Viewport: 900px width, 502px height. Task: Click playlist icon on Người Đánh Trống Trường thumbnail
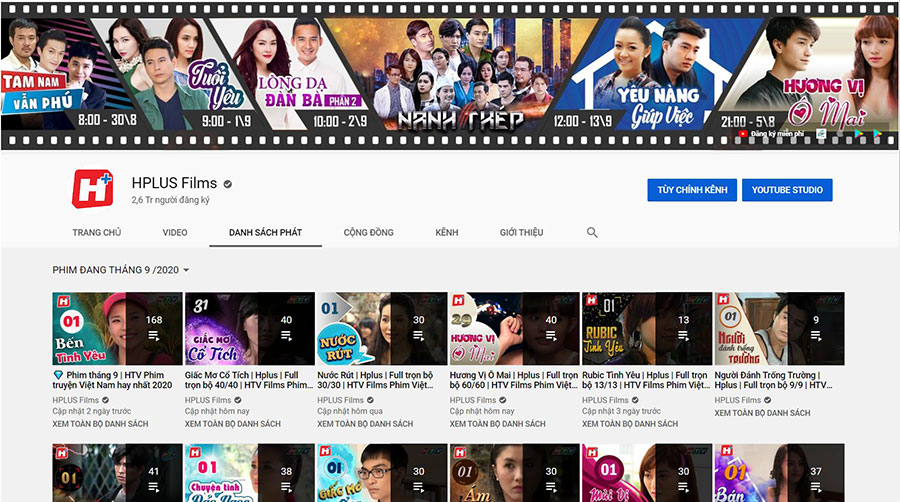pos(815,336)
